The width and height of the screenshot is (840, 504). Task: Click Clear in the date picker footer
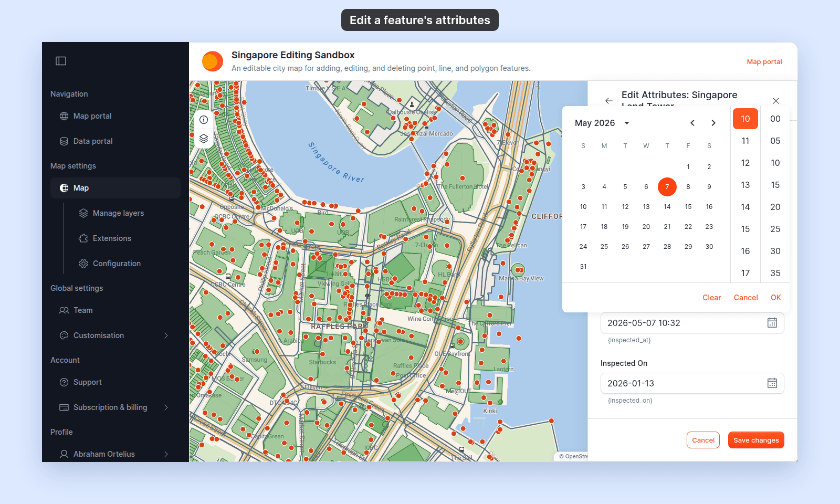(712, 298)
